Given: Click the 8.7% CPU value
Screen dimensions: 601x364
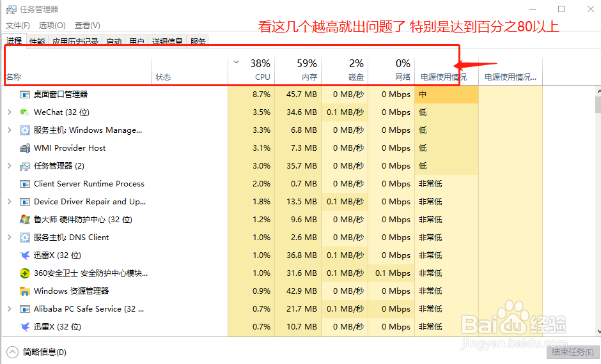Looking at the screenshot, I should point(261,95).
